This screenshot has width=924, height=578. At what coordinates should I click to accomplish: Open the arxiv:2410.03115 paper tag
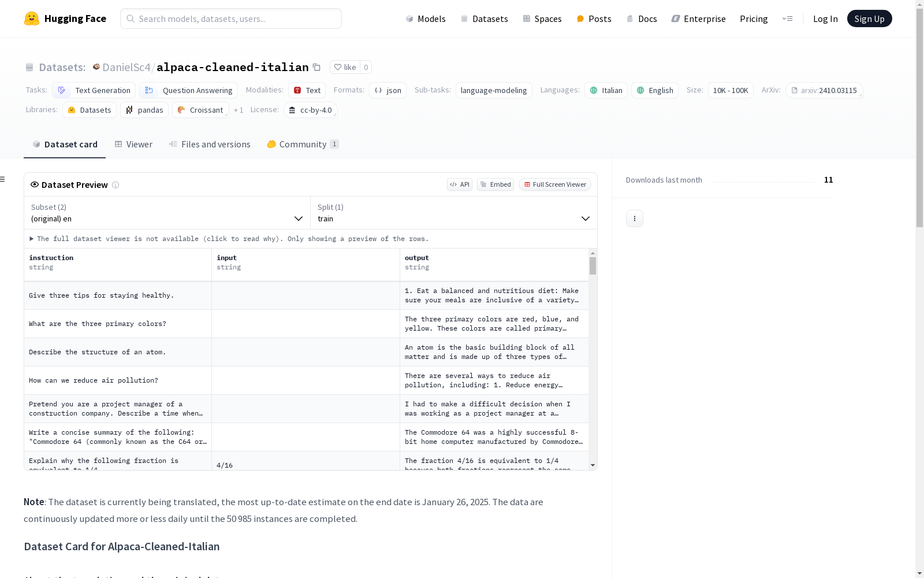click(x=824, y=90)
